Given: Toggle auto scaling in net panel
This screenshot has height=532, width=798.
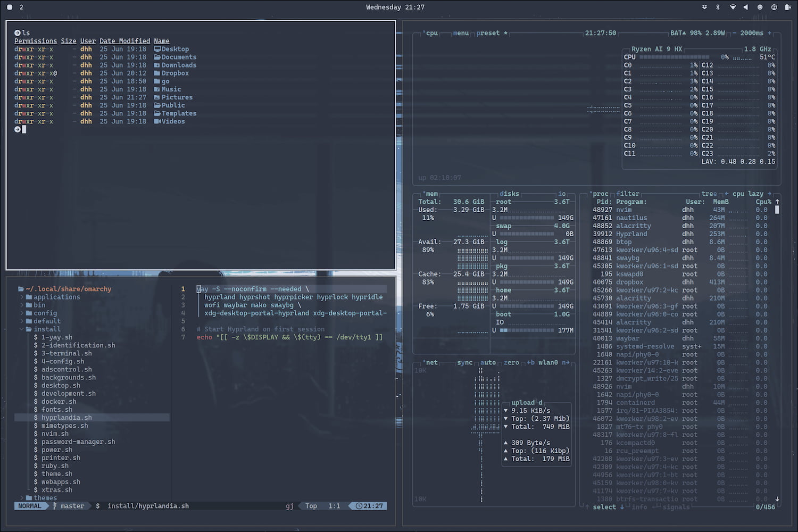Looking at the screenshot, I should (x=488, y=362).
